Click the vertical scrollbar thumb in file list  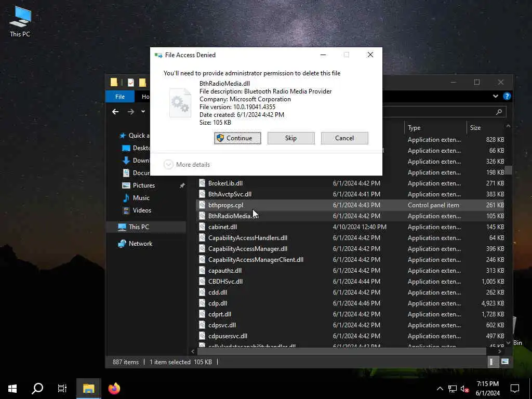[x=508, y=170]
